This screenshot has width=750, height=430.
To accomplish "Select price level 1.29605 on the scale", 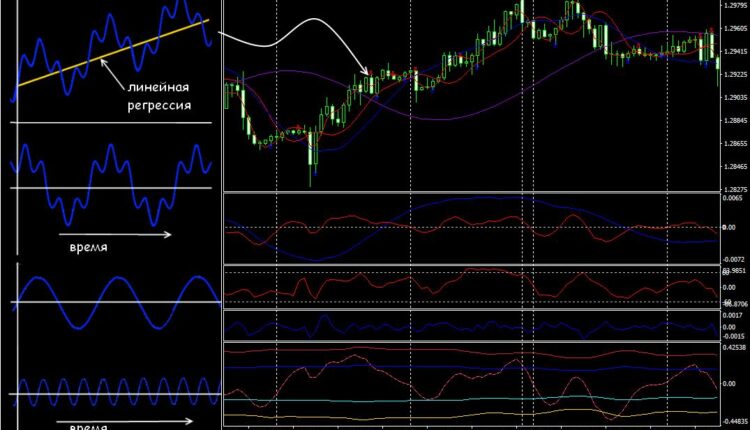I will (736, 29).
